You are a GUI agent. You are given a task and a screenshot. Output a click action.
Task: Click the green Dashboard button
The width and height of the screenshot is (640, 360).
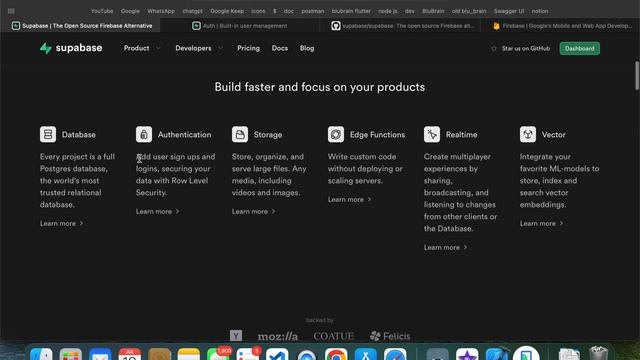(580, 49)
